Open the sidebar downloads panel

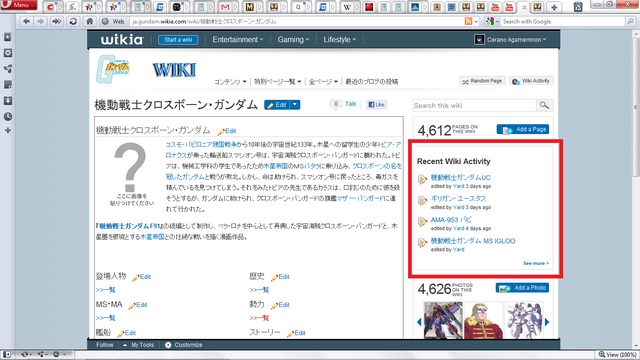(7, 101)
